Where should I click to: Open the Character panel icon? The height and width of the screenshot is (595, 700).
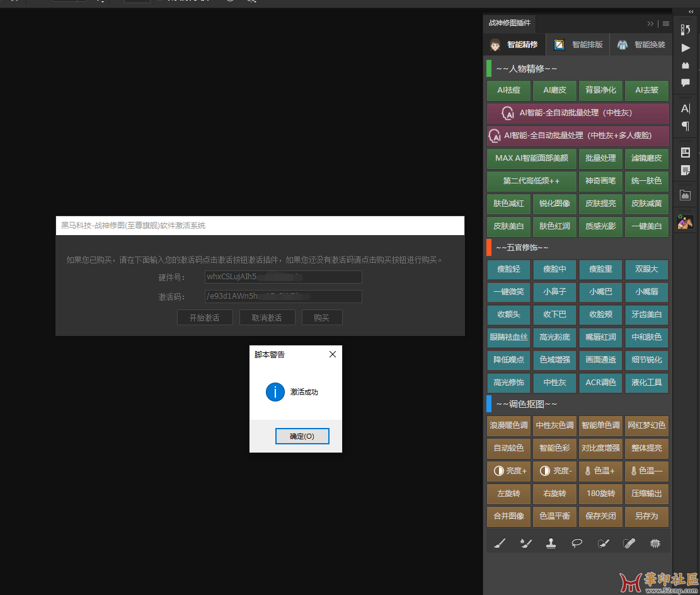point(686,108)
